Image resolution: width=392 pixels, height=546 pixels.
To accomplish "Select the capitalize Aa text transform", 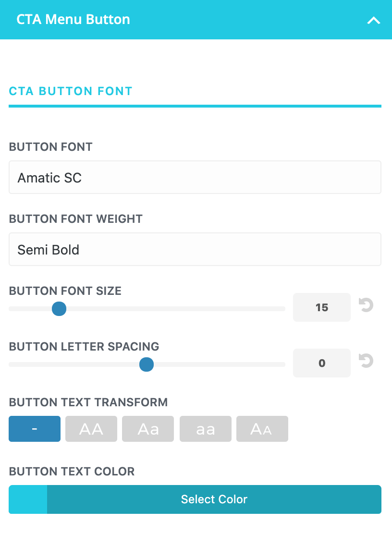I will (x=148, y=429).
